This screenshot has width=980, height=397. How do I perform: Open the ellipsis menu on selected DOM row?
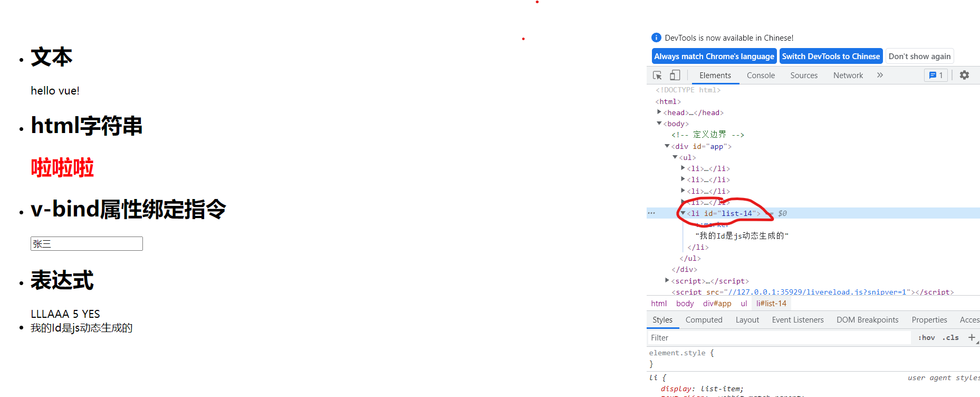pyautogui.click(x=651, y=213)
